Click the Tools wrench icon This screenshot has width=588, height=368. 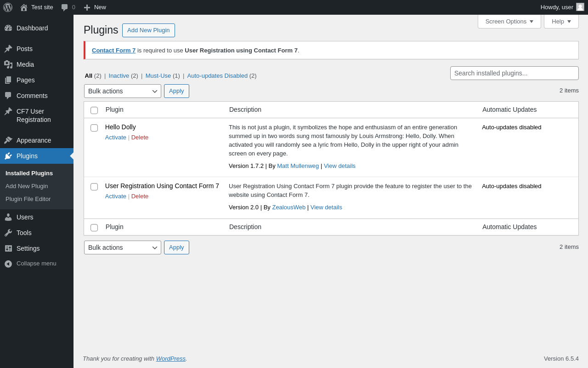(x=8, y=233)
